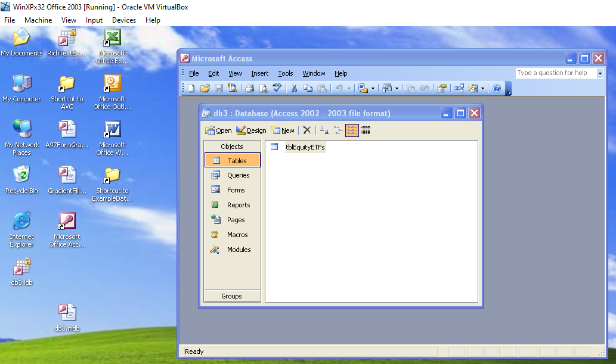Open the Relationships toolbar icon
Viewport: 616px width, 364px height.
click(x=459, y=88)
